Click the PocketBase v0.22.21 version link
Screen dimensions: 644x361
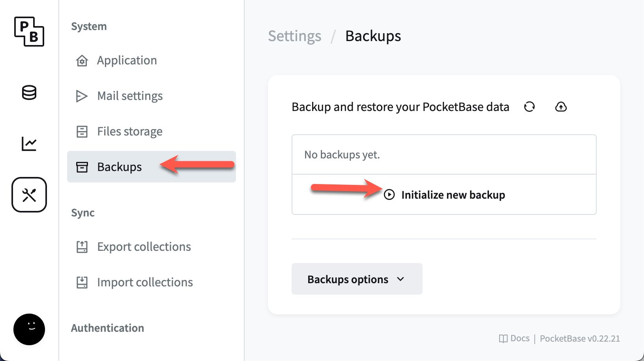tap(580, 338)
